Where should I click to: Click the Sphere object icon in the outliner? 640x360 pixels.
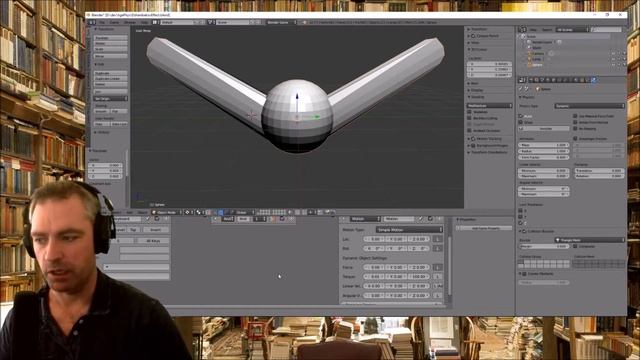[530, 65]
